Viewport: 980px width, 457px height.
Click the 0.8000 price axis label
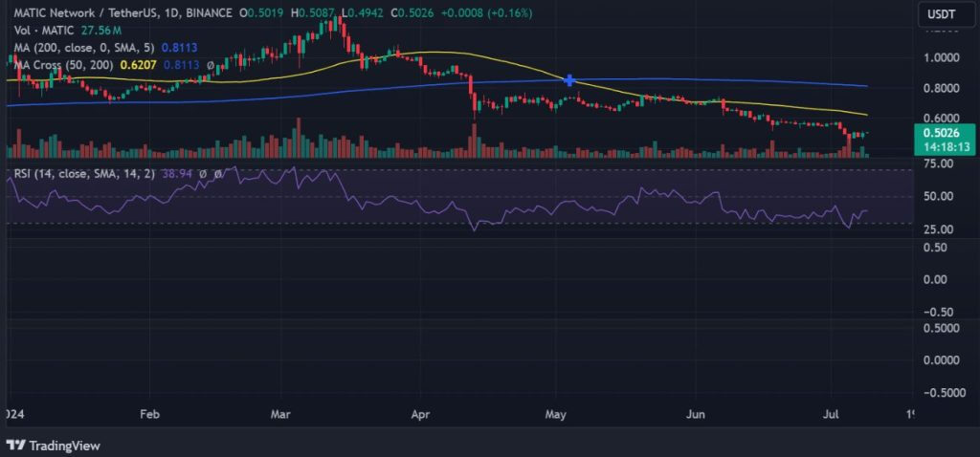pos(943,88)
